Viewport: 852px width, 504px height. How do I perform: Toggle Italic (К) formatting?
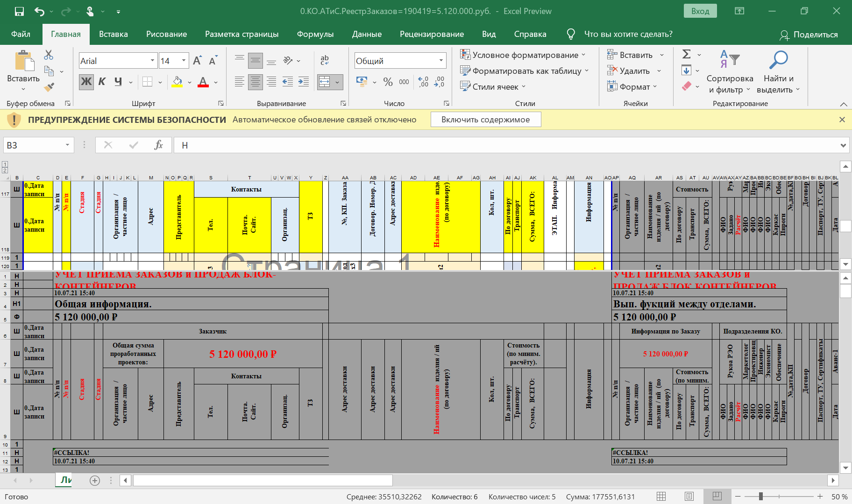point(102,82)
